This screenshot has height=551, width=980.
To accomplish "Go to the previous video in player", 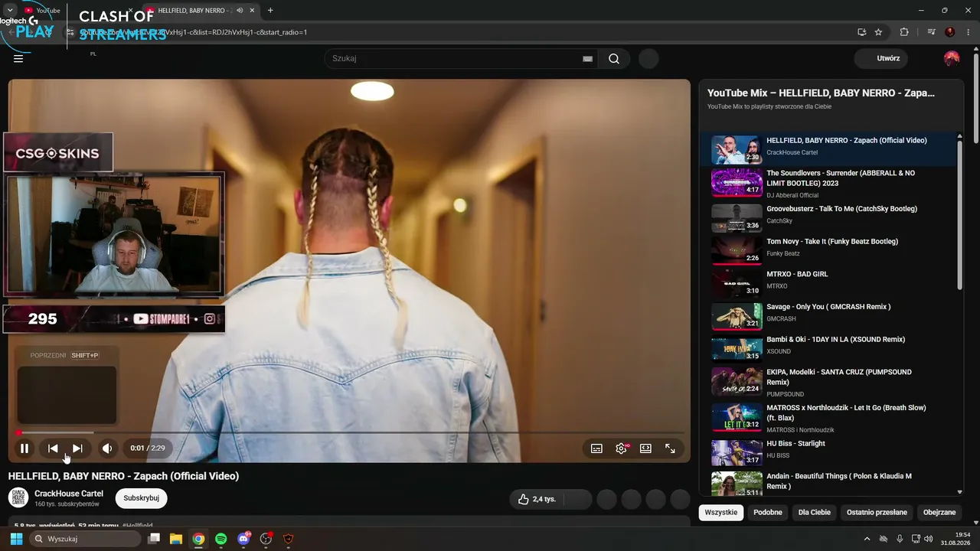I will (x=53, y=448).
